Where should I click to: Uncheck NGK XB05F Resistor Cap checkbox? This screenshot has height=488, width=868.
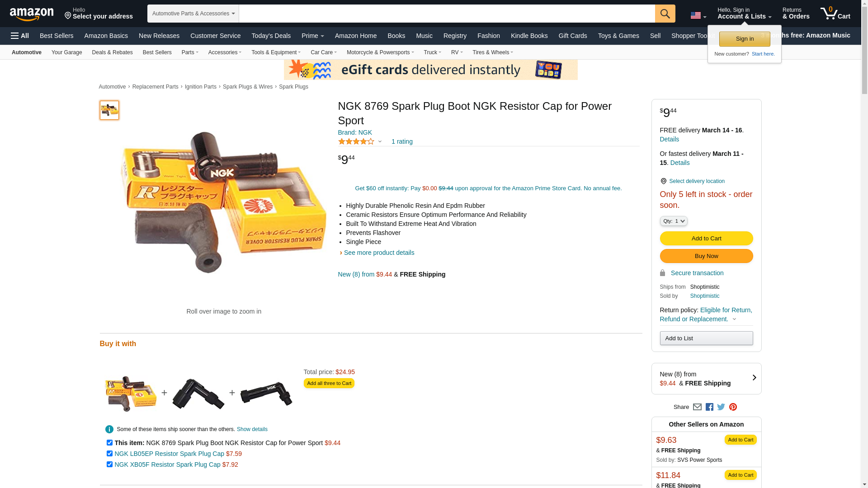109,465
